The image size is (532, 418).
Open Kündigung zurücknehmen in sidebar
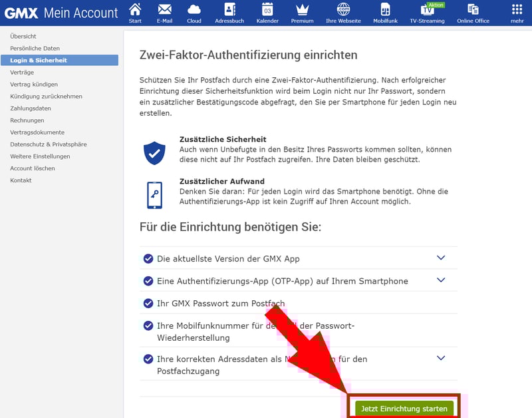tap(46, 97)
